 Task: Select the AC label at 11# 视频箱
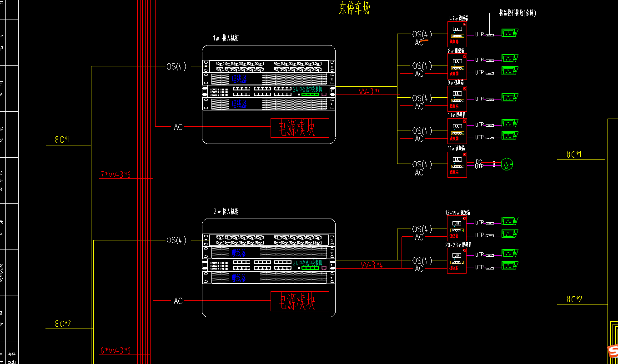[419, 172]
